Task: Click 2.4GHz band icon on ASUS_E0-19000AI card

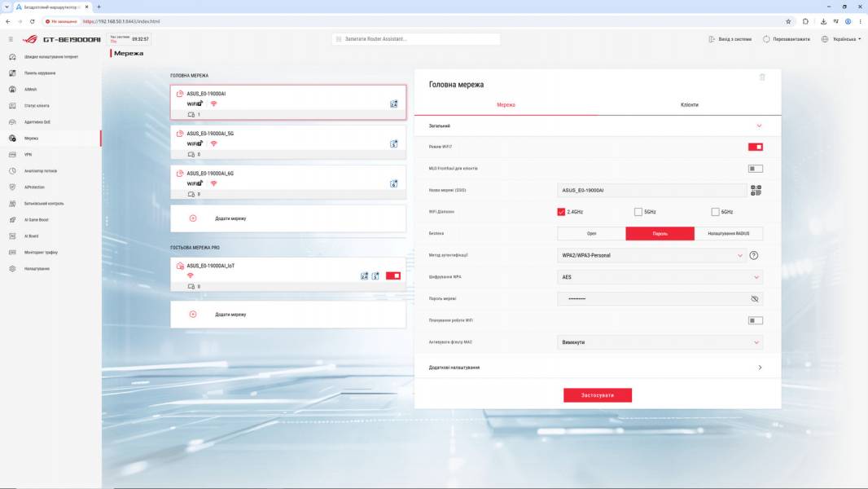Action: click(393, 104)
